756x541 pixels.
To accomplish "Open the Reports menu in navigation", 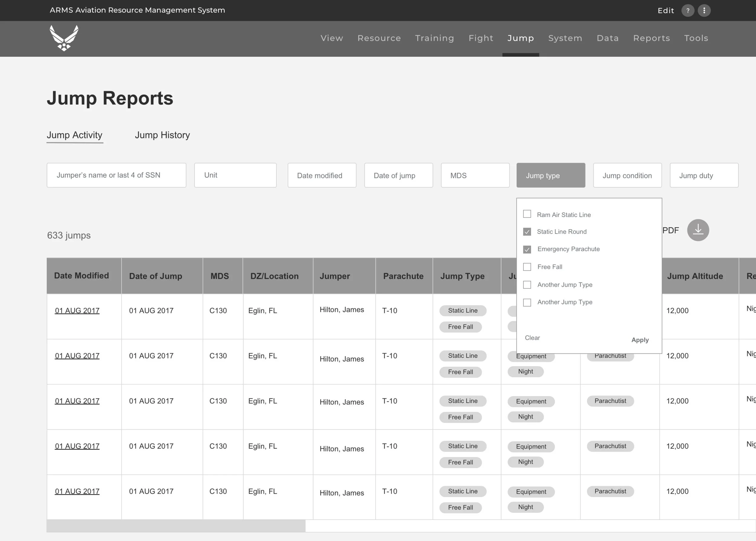I will [651, 38].
